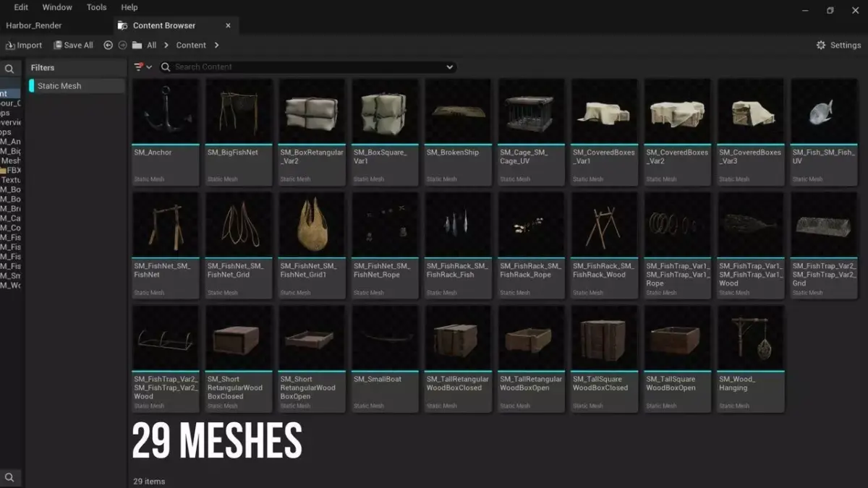
Task: Switch to the Harbor_Render tab
Action: pyautogui.click(x=34, y=25)
